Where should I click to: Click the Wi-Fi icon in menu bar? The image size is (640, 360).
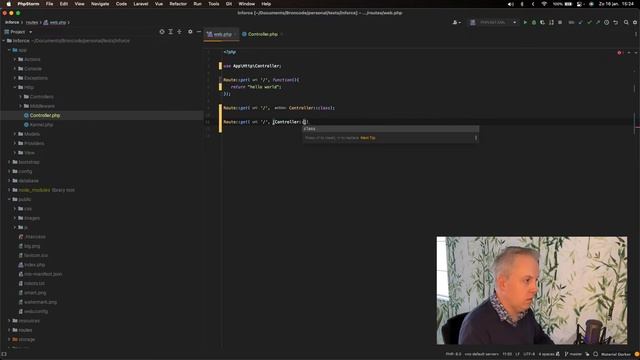544,4
